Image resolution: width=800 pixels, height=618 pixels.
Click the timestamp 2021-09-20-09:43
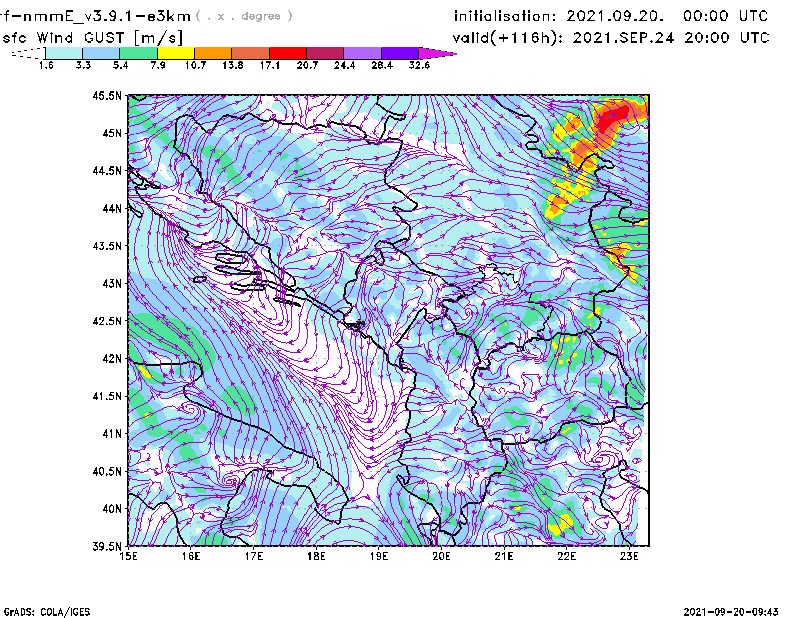coord(731,612)
